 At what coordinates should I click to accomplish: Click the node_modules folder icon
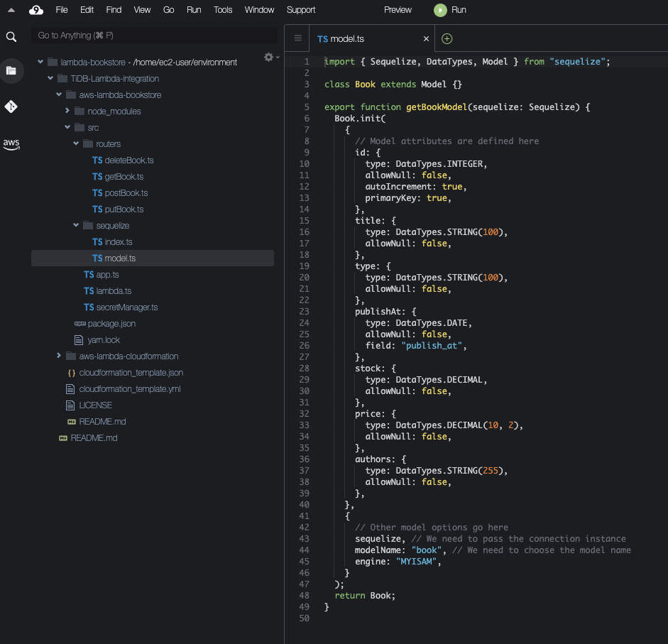80,111
